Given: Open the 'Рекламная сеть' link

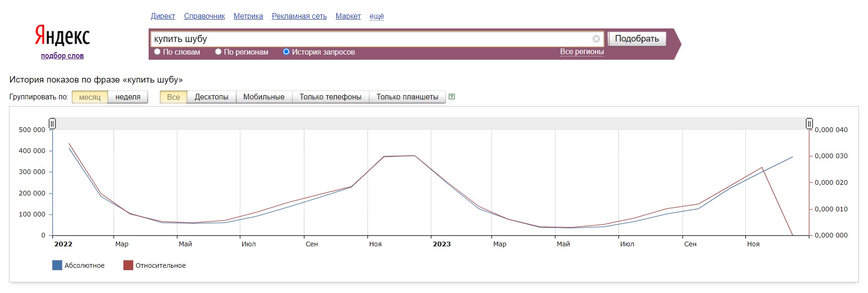Looking at the screenshot, I should coord(299,16).
